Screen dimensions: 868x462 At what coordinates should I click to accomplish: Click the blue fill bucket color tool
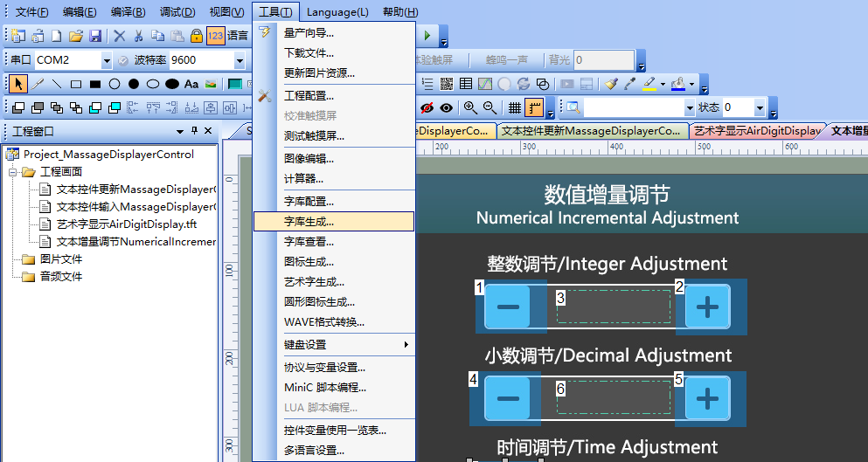click(x=678, y=84)
